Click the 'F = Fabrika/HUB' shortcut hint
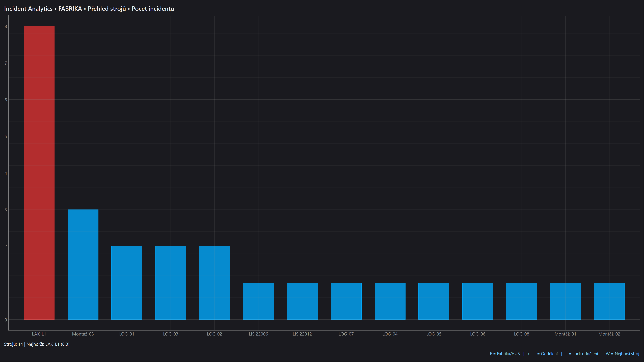 point(504,354)
